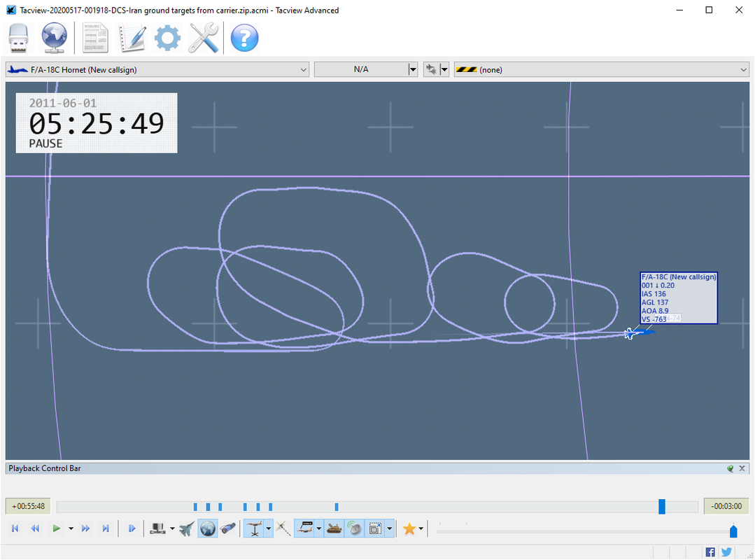Screen dimensions: 755x560
Task: Click the 'AOA 8.9' label line
Action: coord(655,311)
